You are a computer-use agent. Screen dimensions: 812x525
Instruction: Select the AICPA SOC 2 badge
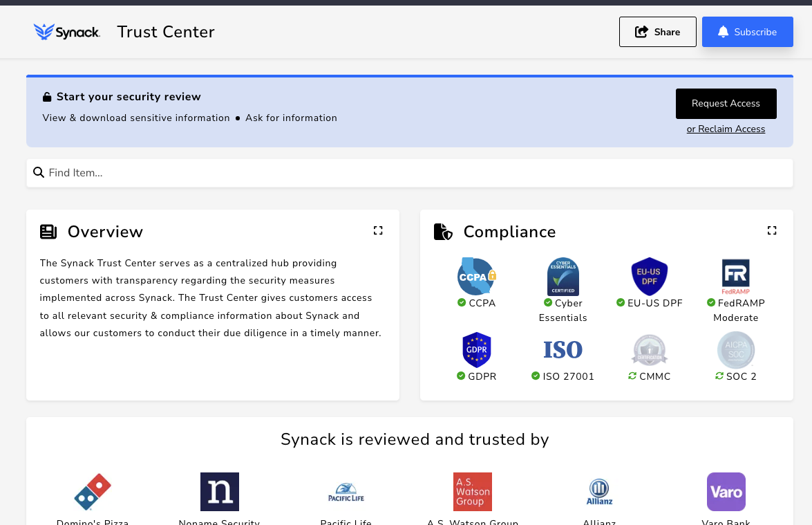pos(735,349)
